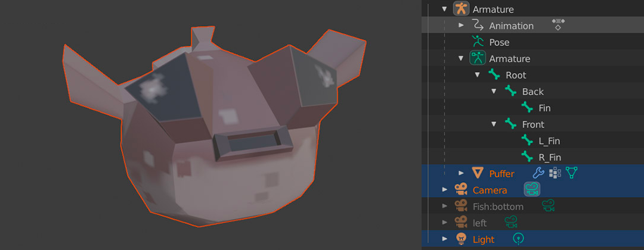The height and width of the screenshot is (250, 644).
Task: Expand the Animation entry
Action: 461,25
